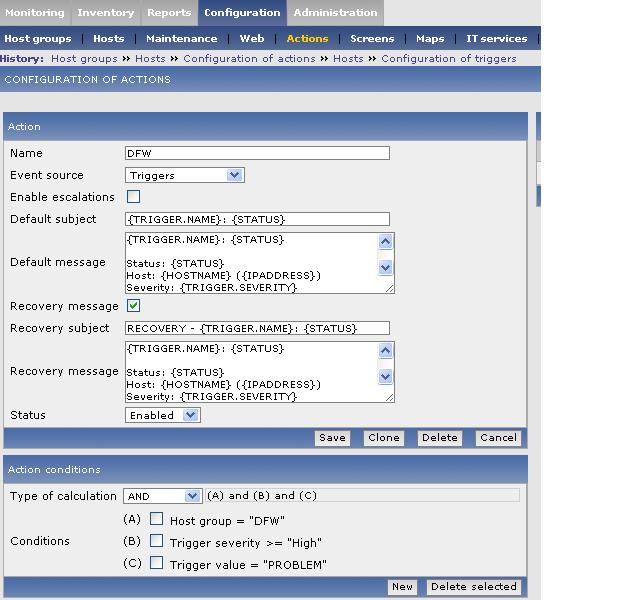Click New condition button
Screen dimensions: 640x600
[402, 587]
